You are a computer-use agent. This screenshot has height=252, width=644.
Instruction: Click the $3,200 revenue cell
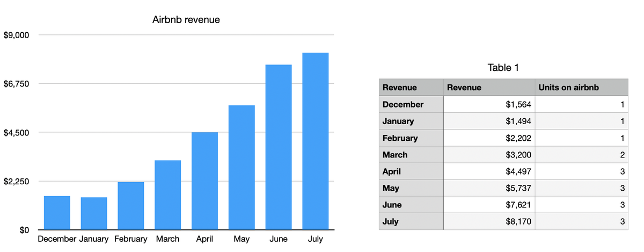(489, 155)
